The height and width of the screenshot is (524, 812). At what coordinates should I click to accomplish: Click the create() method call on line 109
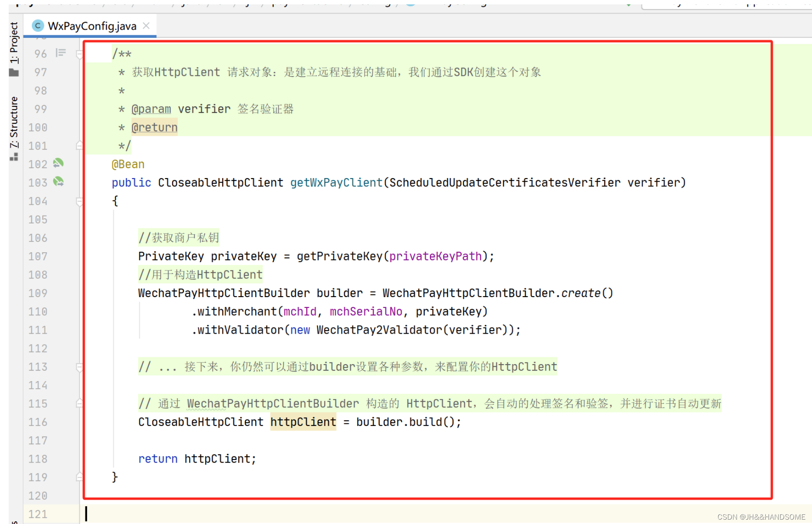[x=587, y=293]
